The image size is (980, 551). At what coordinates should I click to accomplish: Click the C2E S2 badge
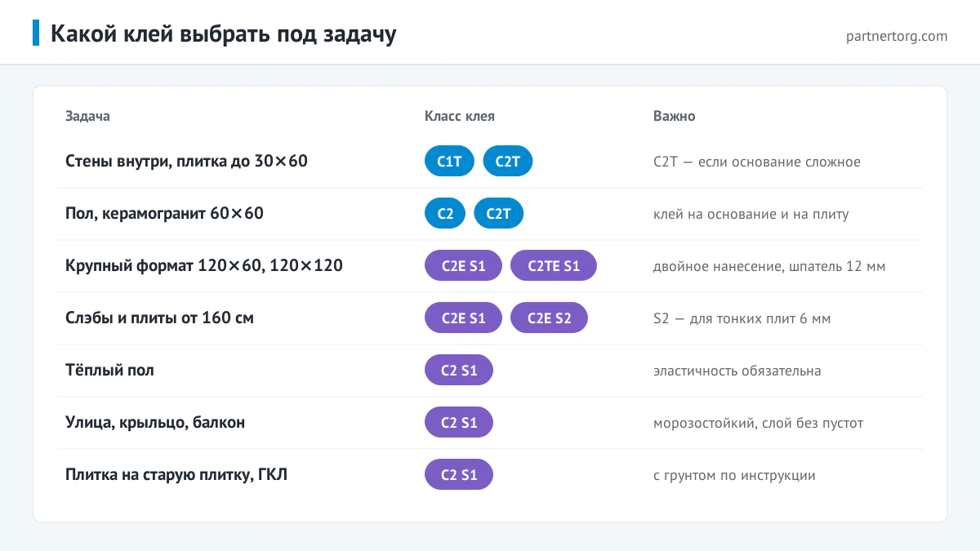coord(550,318)
